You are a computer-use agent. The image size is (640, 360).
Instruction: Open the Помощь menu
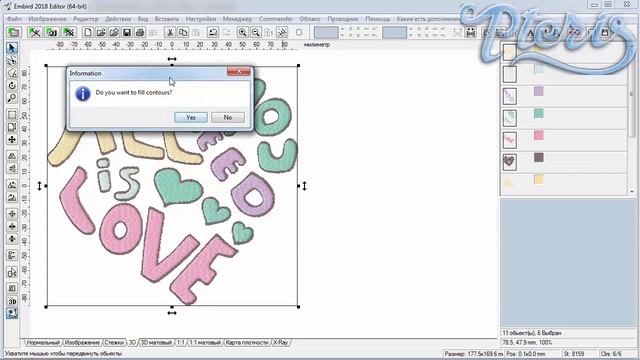click(378, 19)
